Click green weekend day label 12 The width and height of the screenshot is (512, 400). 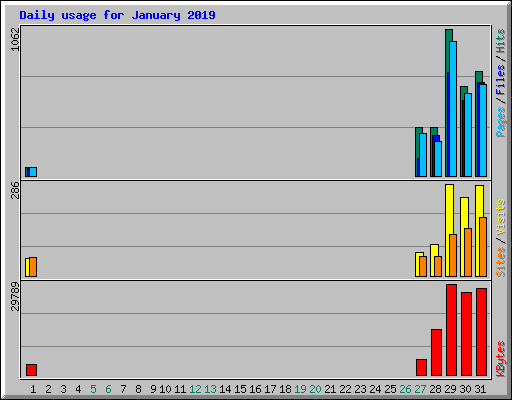pyautogui.click(x=195, y=389)
